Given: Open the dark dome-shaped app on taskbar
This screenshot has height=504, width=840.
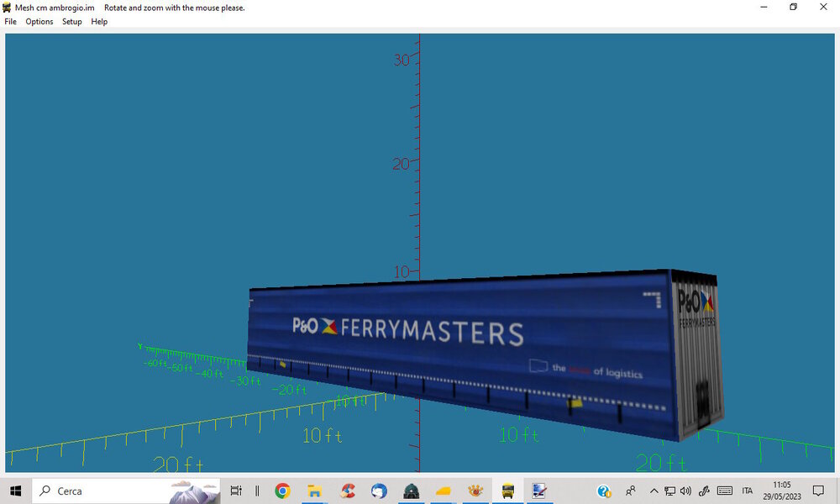Looking at the screenshot, I should [x=412, y=491].
